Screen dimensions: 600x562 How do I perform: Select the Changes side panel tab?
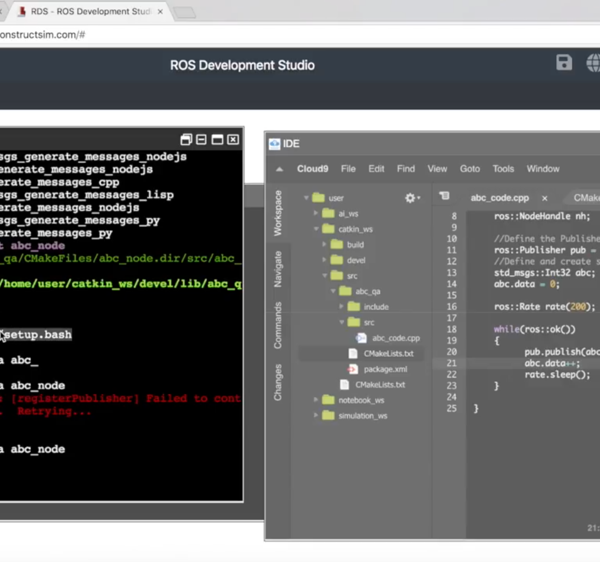278,382
